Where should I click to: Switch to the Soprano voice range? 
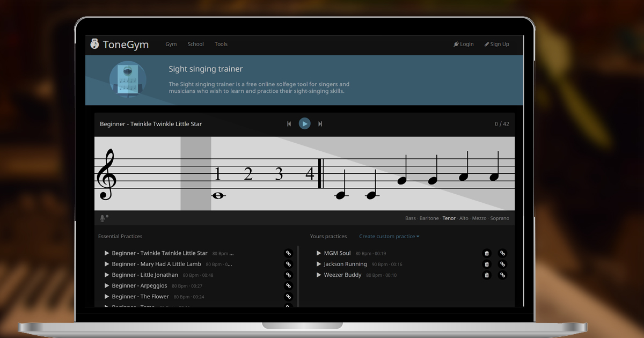click(x=500, y=218)
